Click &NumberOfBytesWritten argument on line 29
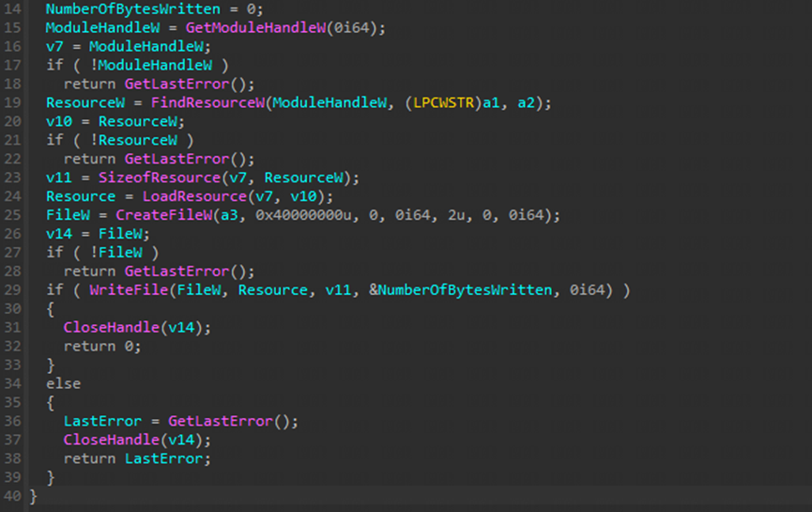Image resolution: width=812 pixels, height=512 pixels. coord(460,289)
